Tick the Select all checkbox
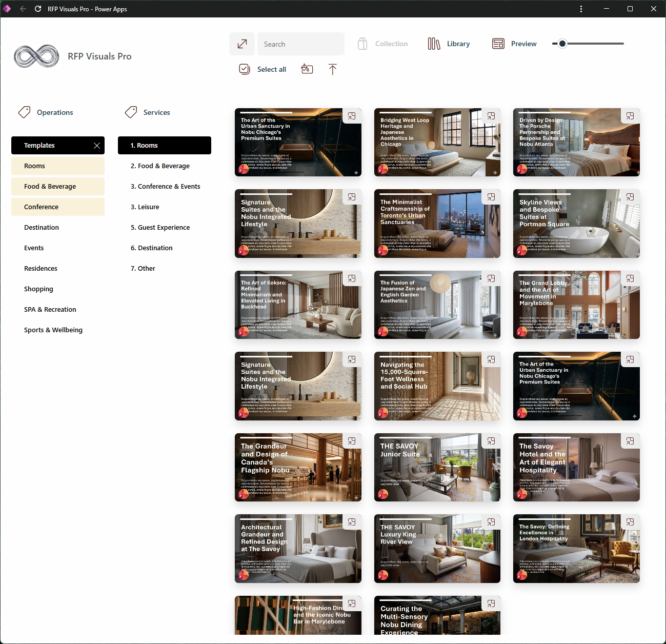 (245, 69)
